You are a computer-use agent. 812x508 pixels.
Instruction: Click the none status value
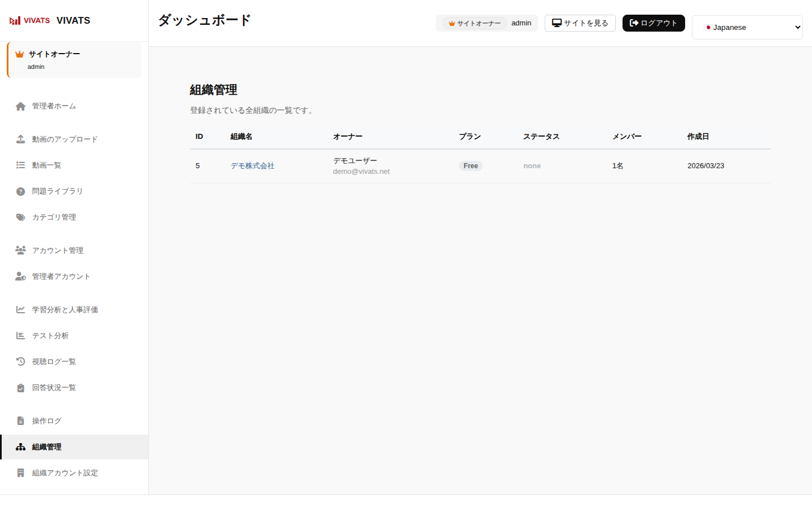(x=532, y=166)
